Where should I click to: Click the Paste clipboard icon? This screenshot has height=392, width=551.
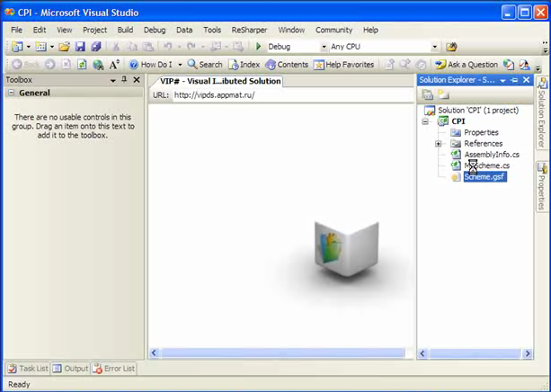pyautogui.click(x=148, y=47)
